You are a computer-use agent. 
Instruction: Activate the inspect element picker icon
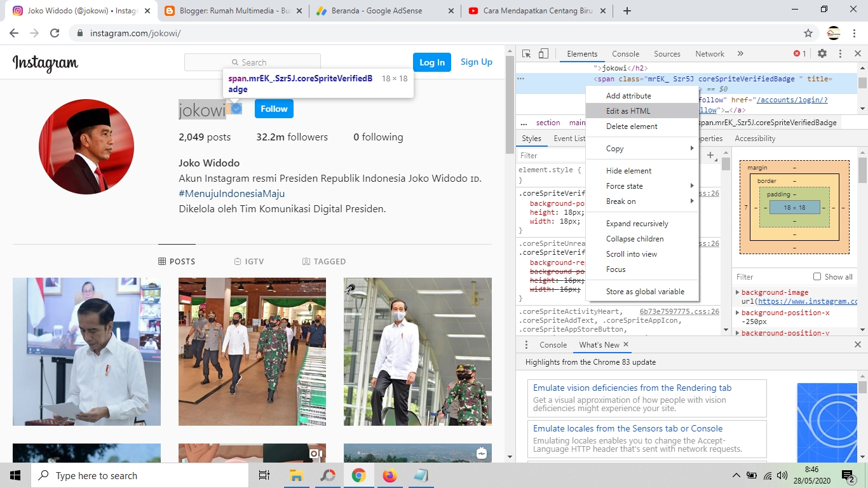[527, 54]
